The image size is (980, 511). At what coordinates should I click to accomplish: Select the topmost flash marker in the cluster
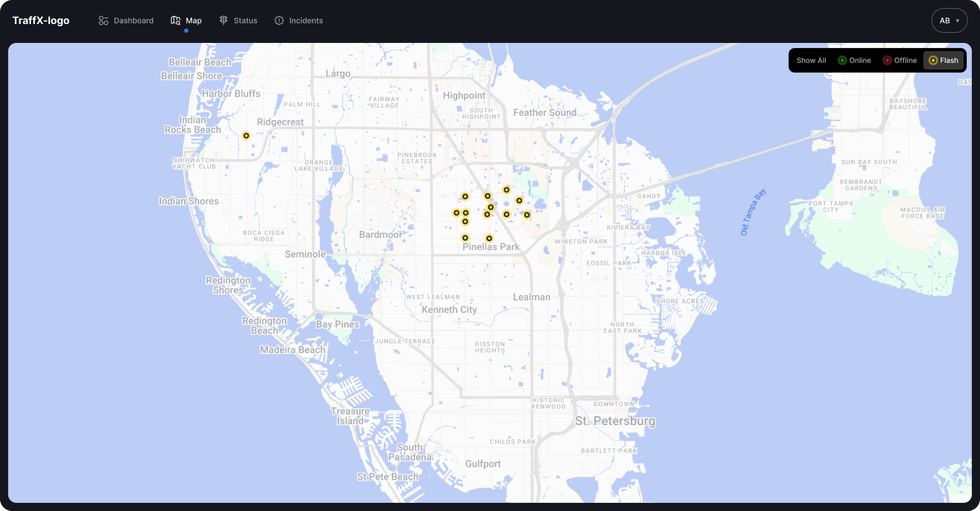[x=507, y=189]
